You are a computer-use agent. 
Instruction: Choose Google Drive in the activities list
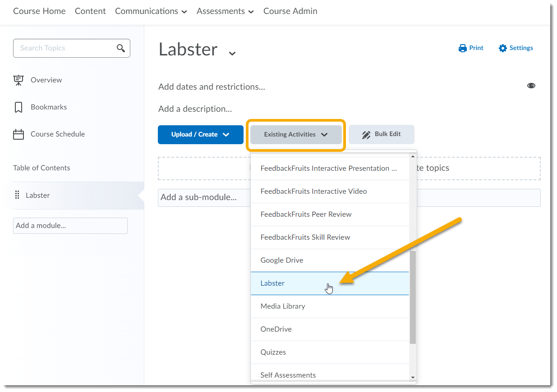[281, 260]
